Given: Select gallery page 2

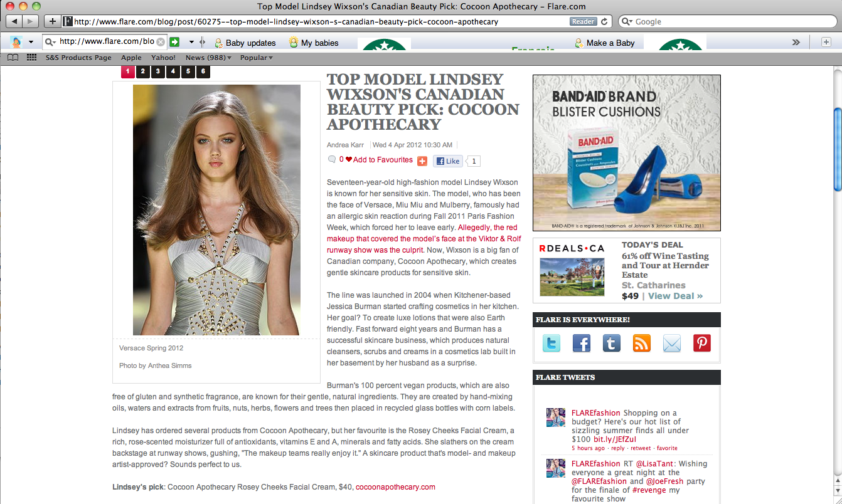Looking at the screenshot, I should [142, 71].
